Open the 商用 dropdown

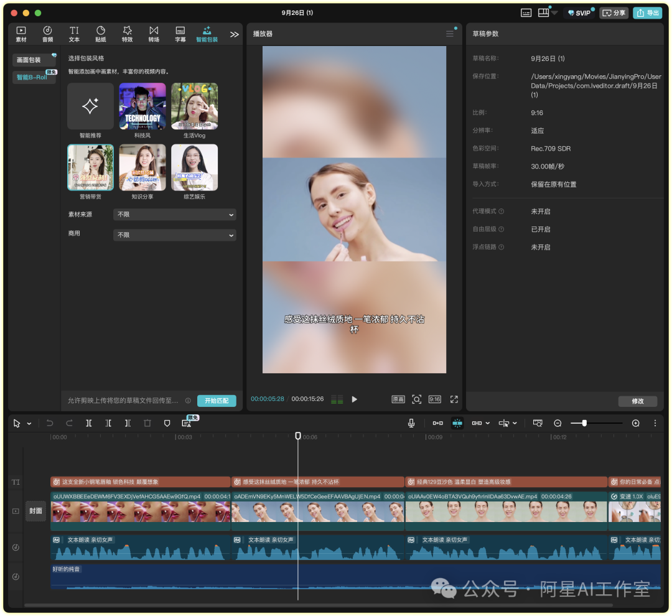[175, 235]
